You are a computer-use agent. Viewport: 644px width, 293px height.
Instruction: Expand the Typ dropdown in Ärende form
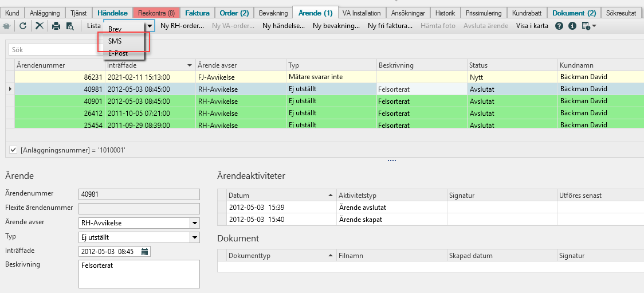[195, 237]
